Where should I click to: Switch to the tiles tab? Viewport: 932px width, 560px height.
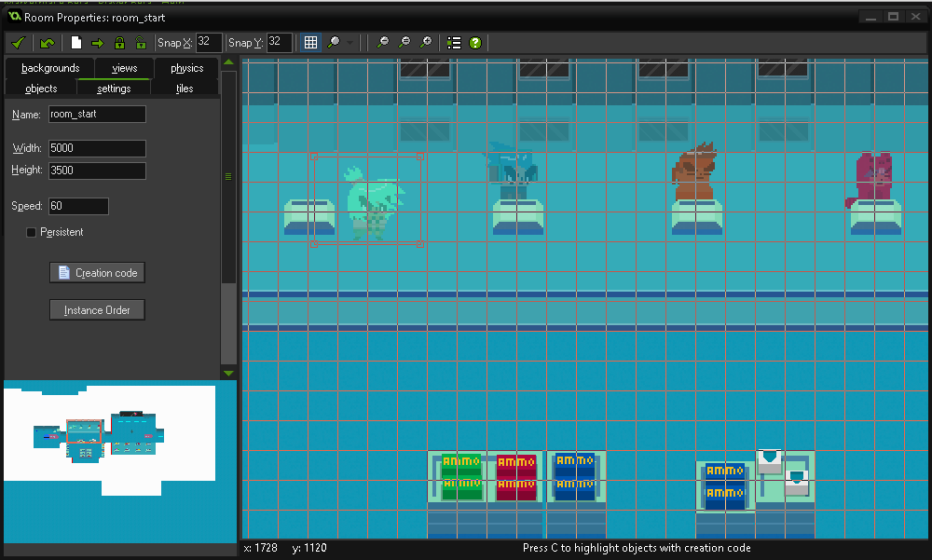click(x=185, y=89)
